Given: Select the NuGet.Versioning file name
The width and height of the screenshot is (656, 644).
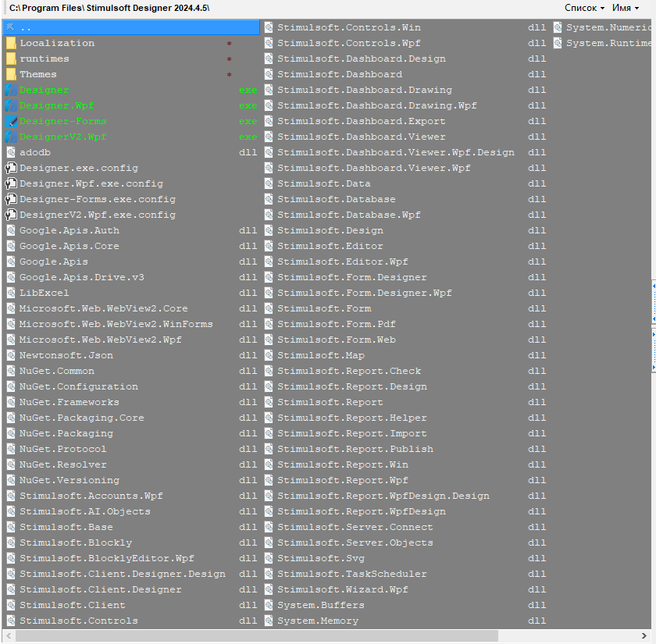Looking at the screenshot, I should [69, 480].
